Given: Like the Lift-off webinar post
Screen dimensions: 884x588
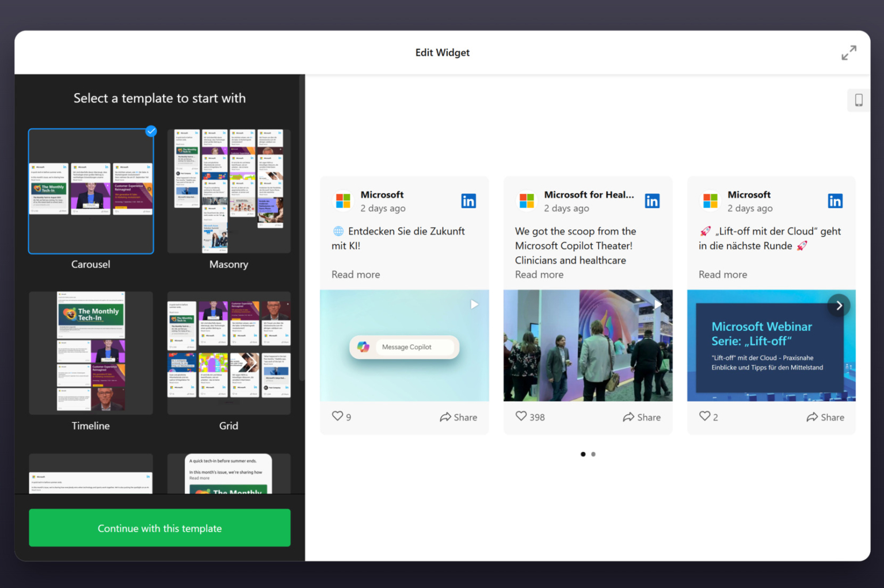Looking at the screenshot, I should pyautogui.click(x=704, y=416).
